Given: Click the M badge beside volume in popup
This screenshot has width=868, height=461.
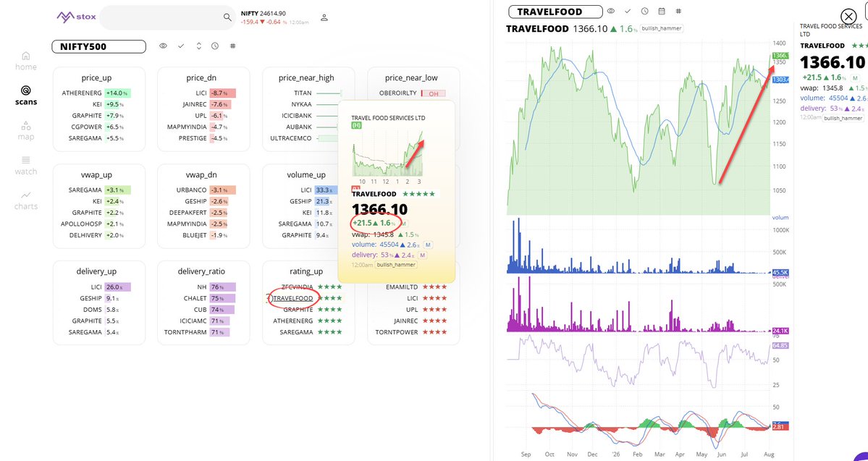Looking at the screenshot, I should pos(427,245).
